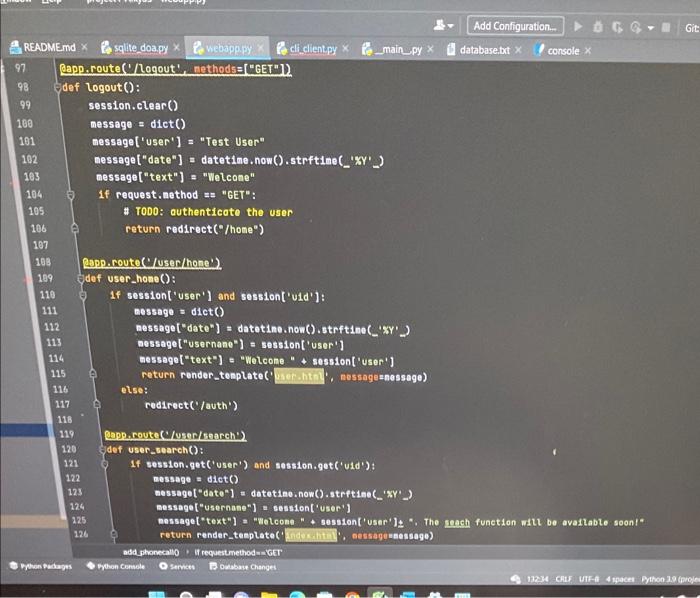Close the __main__.py tab
Screen dimensions: 700x598
click(x=430, y=49)
